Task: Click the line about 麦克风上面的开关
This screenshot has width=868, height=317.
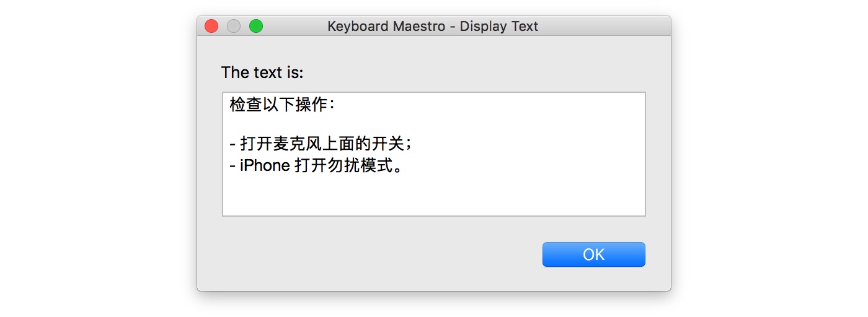Action: tap(321, 144)
